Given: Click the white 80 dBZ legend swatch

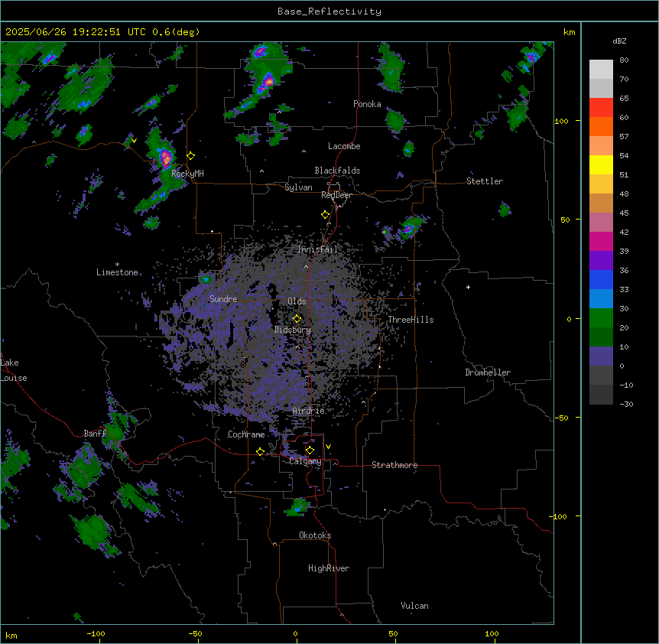Looking at the screenshot, I should (601, 70).
